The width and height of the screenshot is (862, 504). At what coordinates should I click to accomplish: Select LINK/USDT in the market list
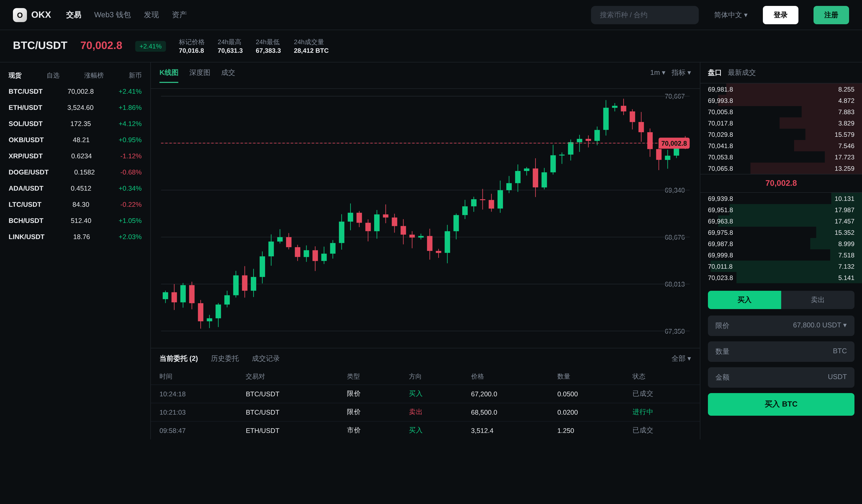point(75,237)
